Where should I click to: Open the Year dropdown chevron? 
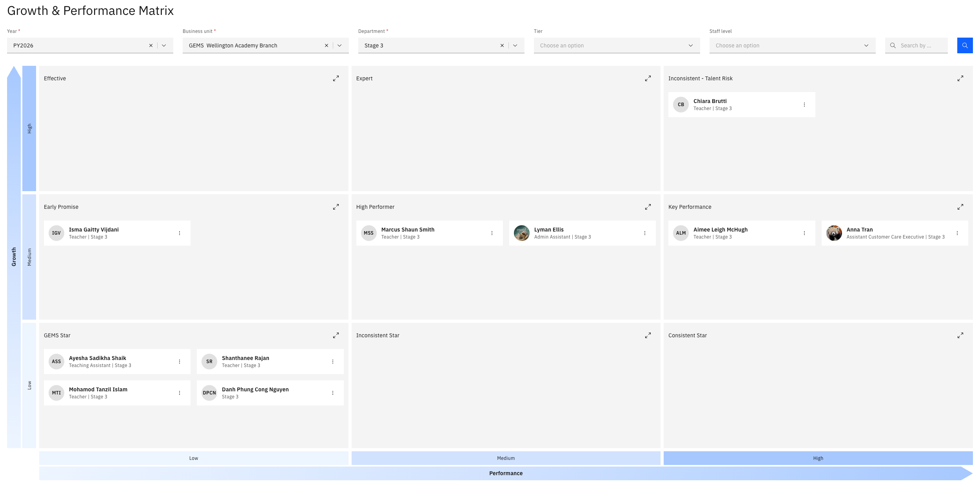[164, 45]
